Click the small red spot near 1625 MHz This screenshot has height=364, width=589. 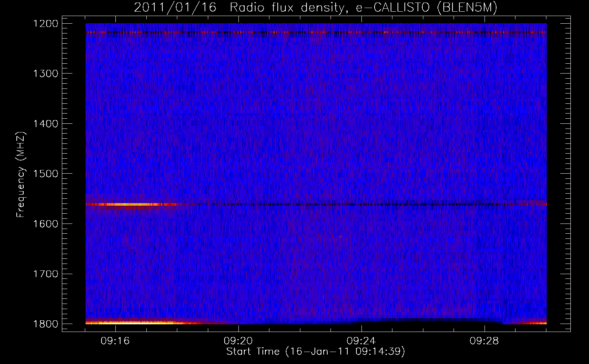pyautogui.click(x=340, y=237)
